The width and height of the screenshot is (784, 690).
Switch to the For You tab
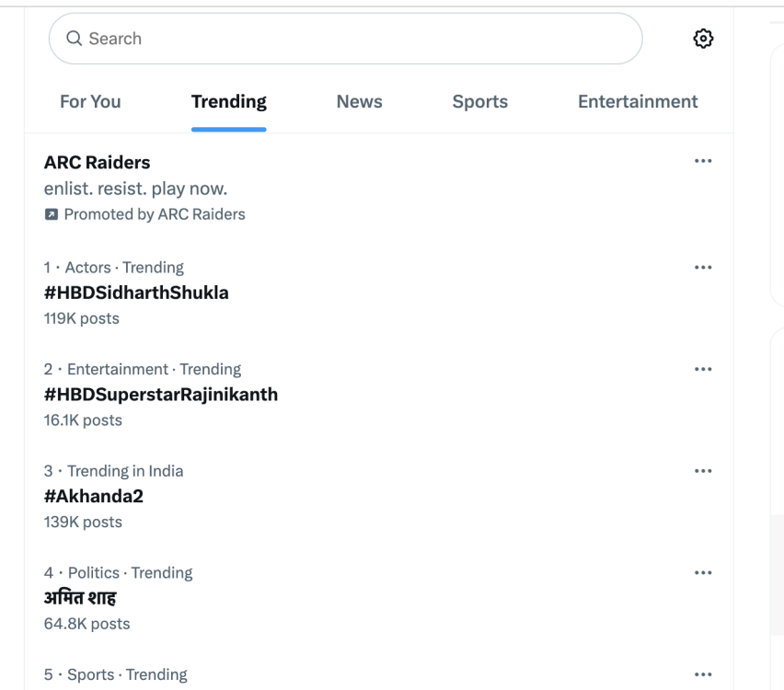coord(90,102)
